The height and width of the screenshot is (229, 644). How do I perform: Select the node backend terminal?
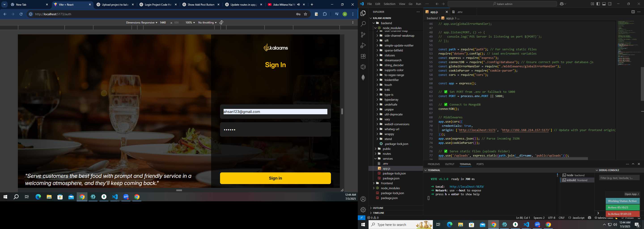click(577, 175)
